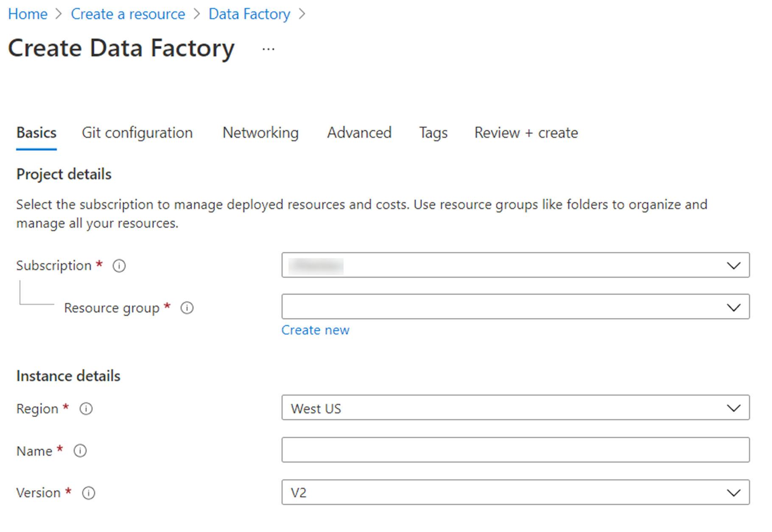Screen dimensions: 772x532
Task: Open the Tags tab
Action: [433, 133]
